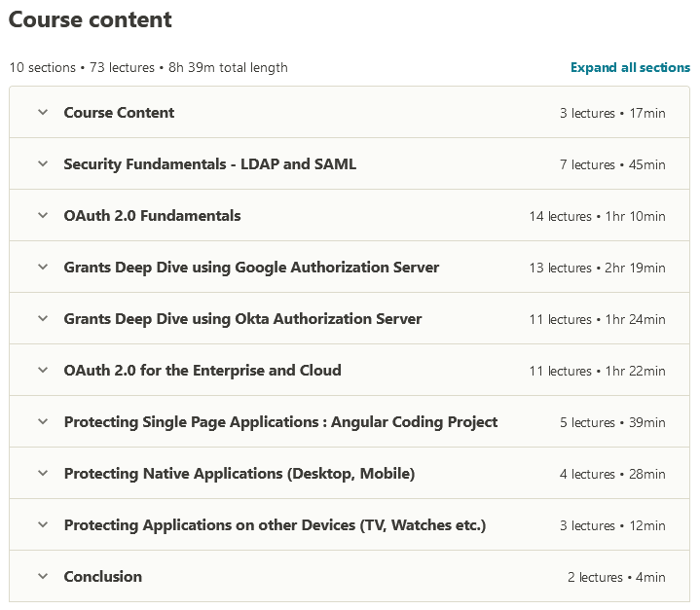Screen dimensions: 700x610
Task: Click chevron beside Course Content section
Action: pos(43,113)
